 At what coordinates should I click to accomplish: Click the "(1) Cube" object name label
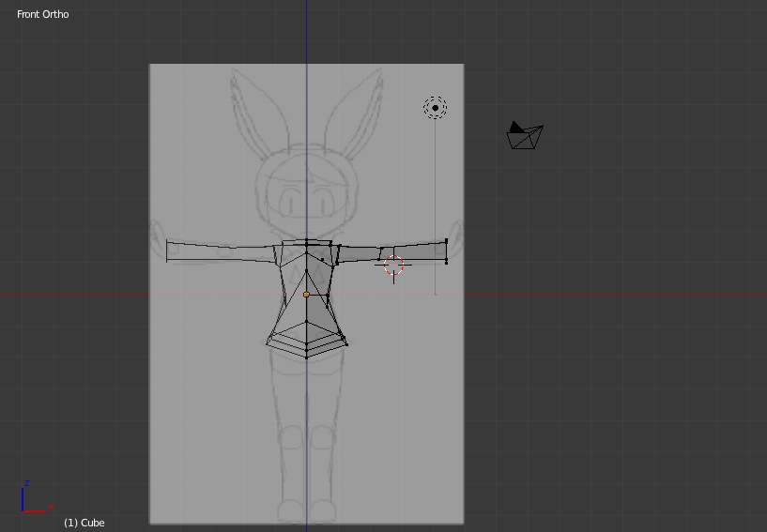click(84, 523)
